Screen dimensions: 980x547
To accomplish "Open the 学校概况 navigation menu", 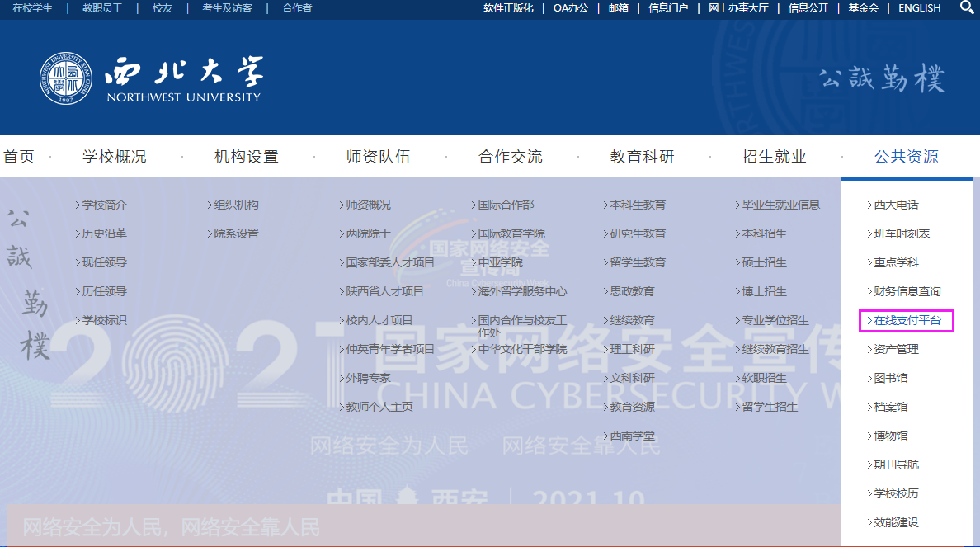I will point(114,157).
